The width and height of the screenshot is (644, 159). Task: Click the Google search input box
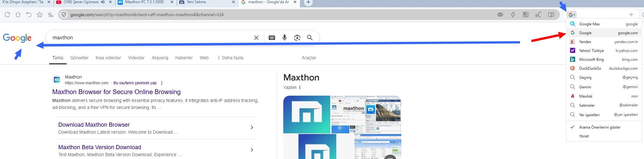(151, 38)
